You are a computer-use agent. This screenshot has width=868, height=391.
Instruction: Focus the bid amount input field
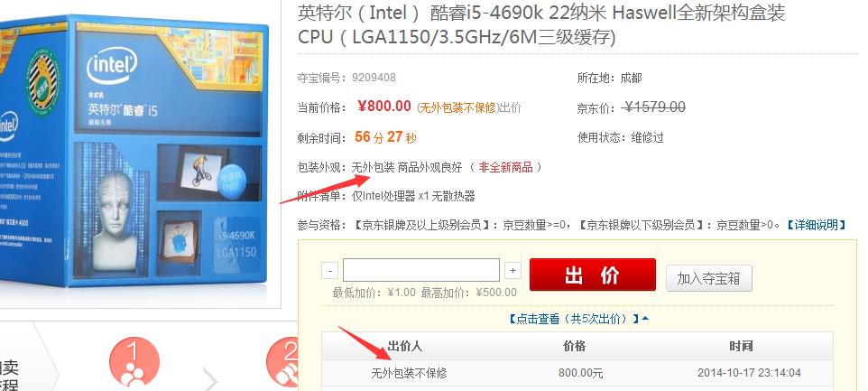tap(421, 270)
